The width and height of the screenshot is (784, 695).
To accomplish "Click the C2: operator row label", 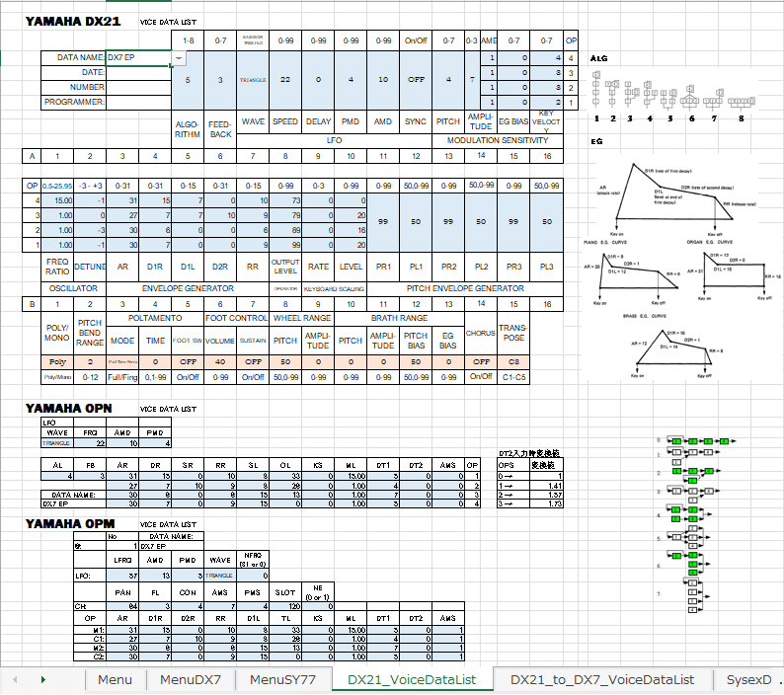I will (x=90, y=656).
